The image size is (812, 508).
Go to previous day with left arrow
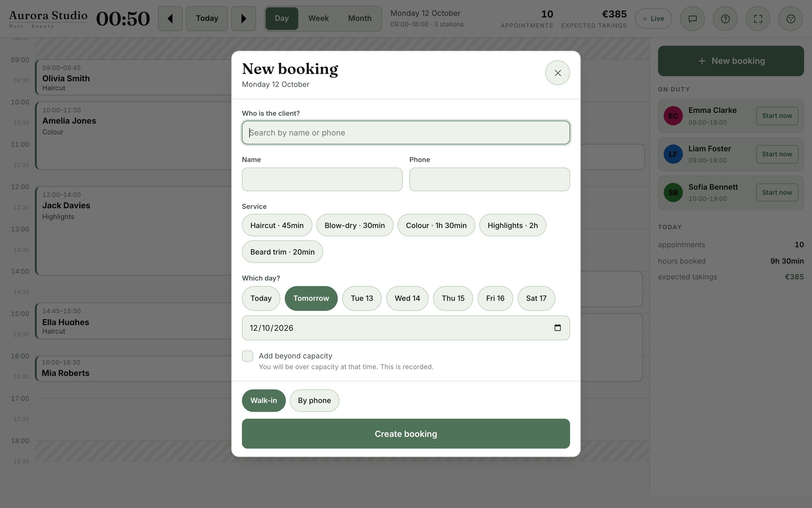(x=170, y=18)
